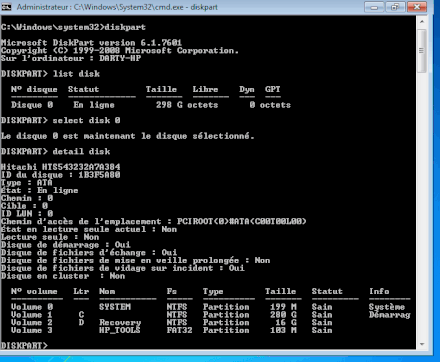The image size is (440, 362).
Task: Click the text 'Microsoft DiskPart version 6.1.7601'
Action: (91, 43)
